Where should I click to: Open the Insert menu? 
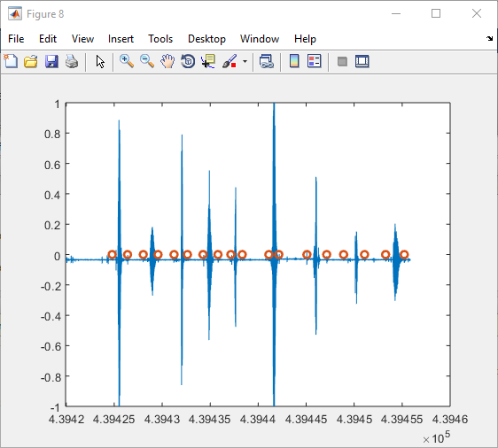pyautogui.click(x=121, y=39)
